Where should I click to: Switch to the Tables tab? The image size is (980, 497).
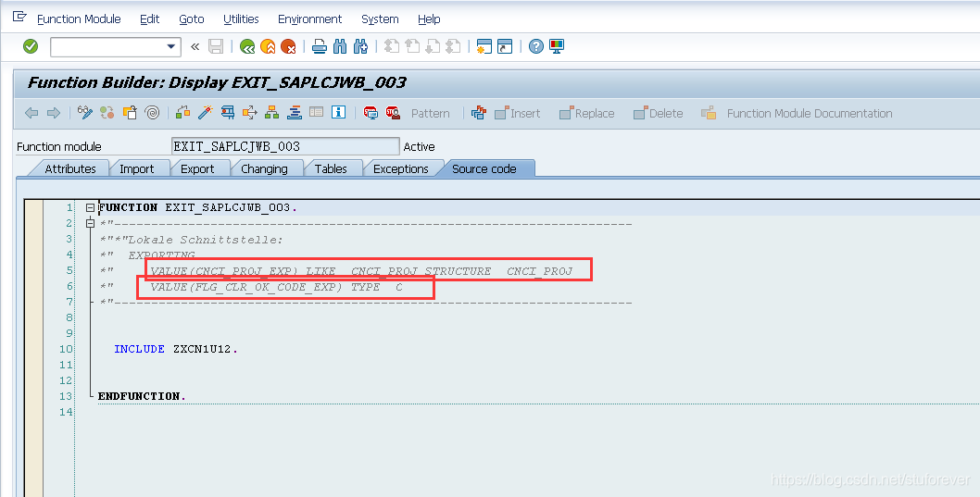point(331,168)
